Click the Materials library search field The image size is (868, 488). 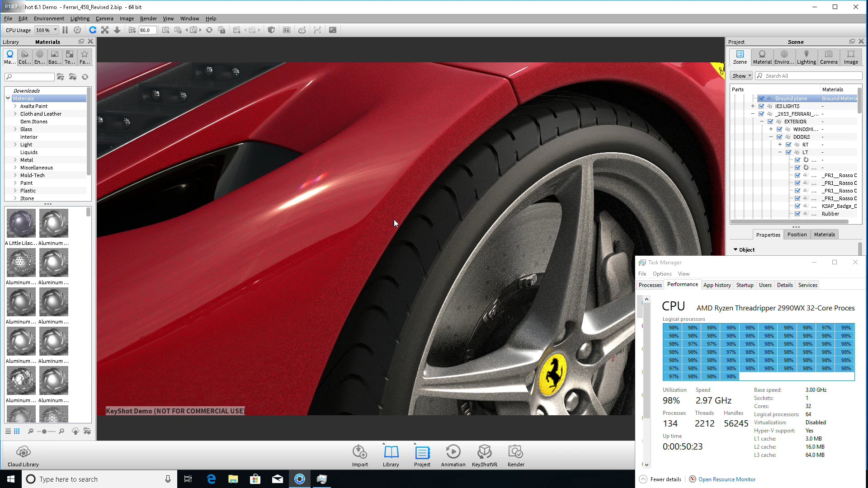click(30, 77)
